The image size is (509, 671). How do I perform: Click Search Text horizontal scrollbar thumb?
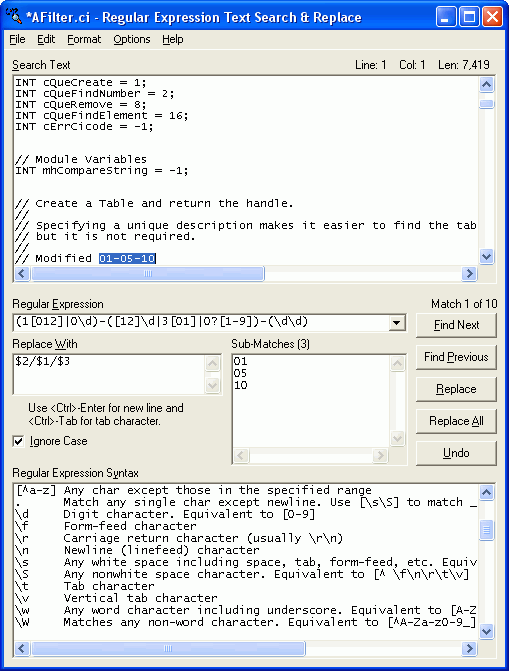point(148,273)
